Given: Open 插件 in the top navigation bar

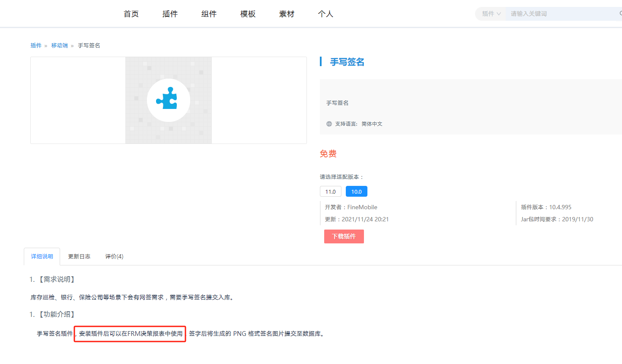Looking at the screenshot, I should [170, 14].
